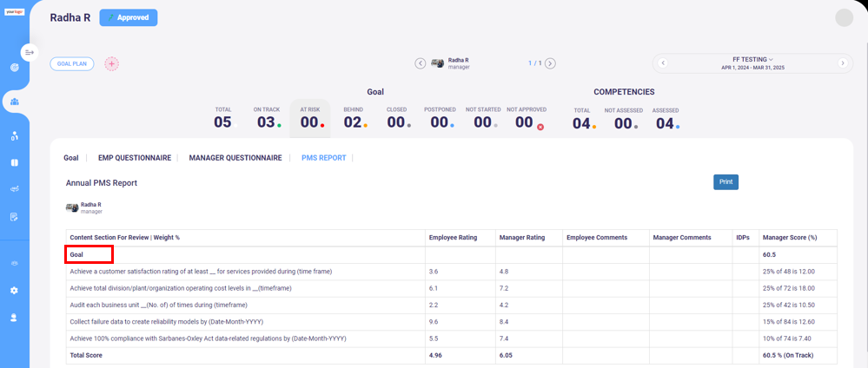Screen dimensions: 868x368
Task: Filter goals by CLOSED 00
Action: [397, 118]
